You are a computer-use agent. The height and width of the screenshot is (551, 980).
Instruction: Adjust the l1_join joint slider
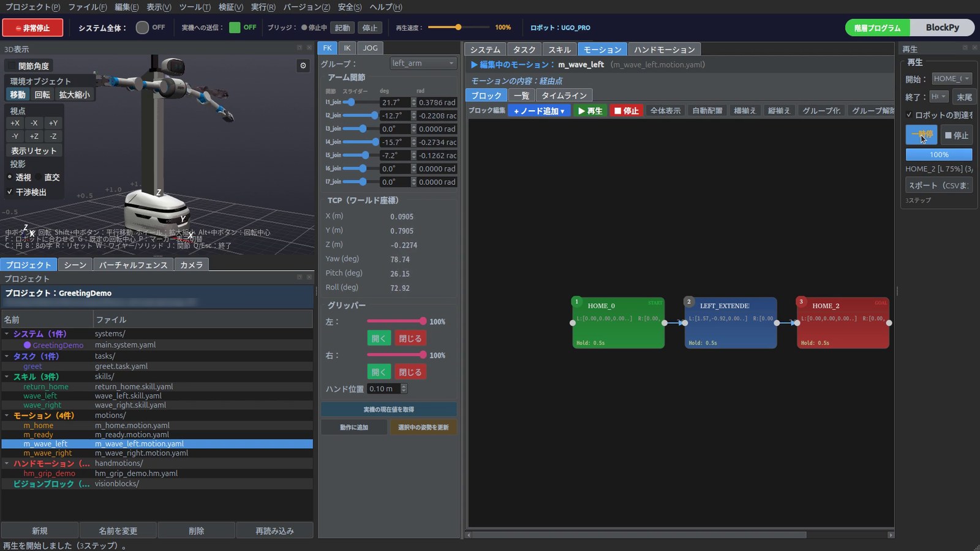(360, 102)
